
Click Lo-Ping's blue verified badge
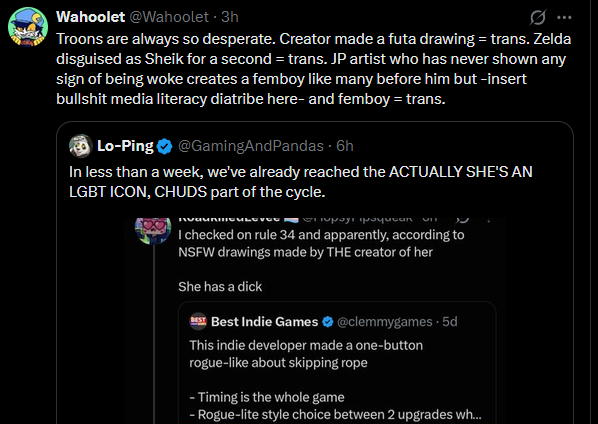[164, 146]
